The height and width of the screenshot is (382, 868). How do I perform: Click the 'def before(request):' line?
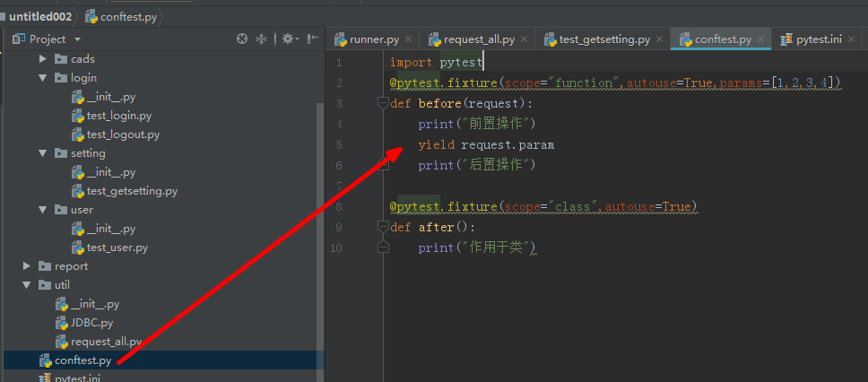click(461, 103)
